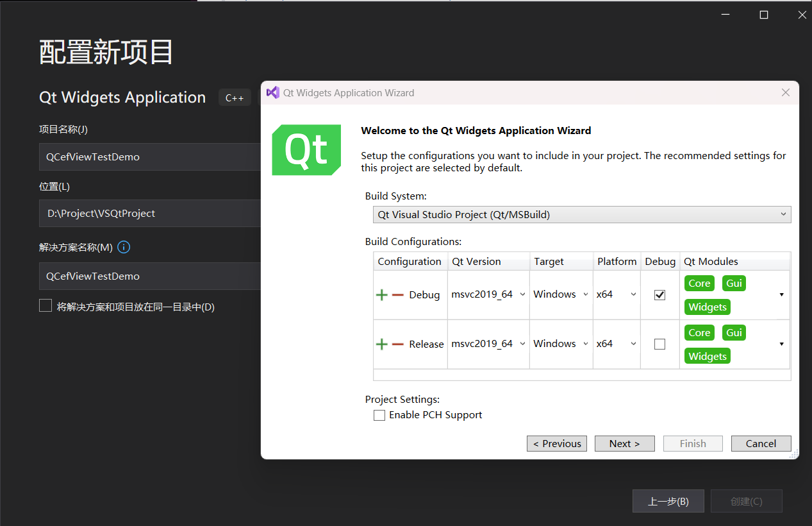
Task: Go to next wizard page with Next
Action: click(625, 444)
